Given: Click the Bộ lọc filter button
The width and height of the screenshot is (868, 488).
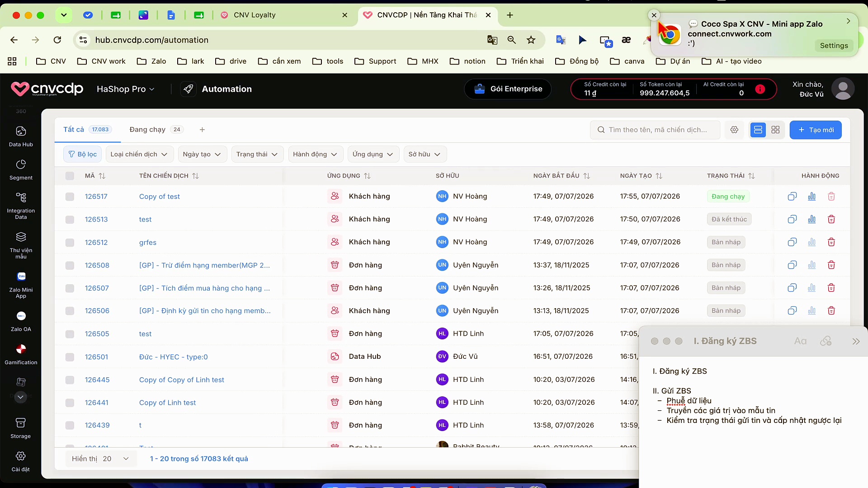Looking at the screenshot, I should (x=83, y=154).
